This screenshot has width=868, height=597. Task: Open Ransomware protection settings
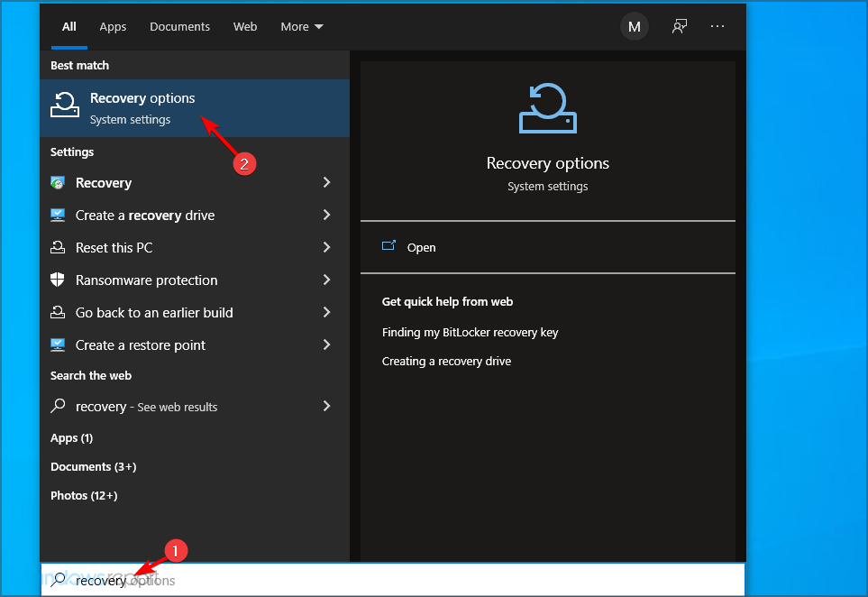click(144, 280)
